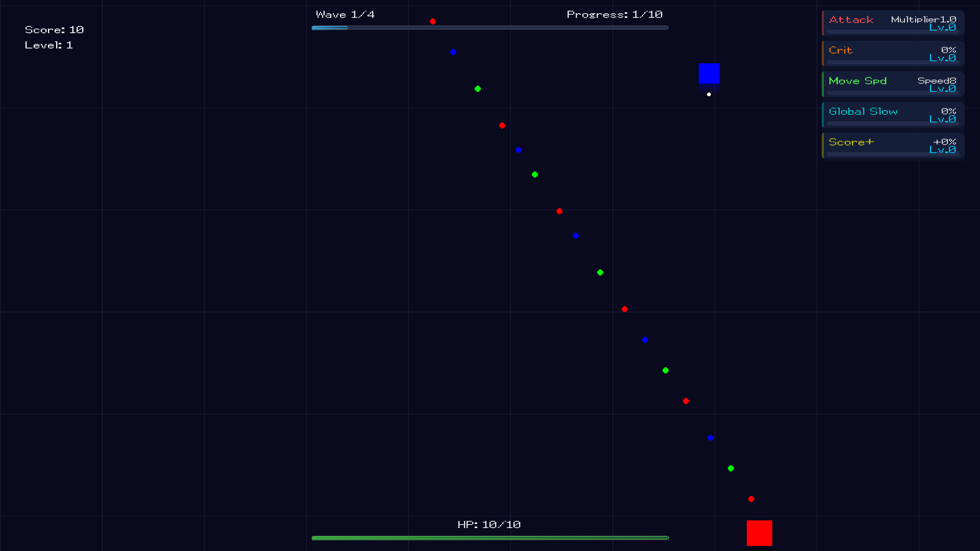Select the Crit upgrade panel
The height and width of the screenshot is (551, 980).
[x=893, y=54]
